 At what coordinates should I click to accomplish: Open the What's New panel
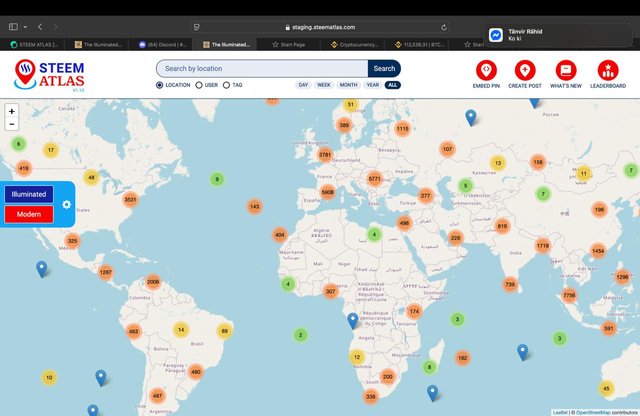tap(566, 70)
